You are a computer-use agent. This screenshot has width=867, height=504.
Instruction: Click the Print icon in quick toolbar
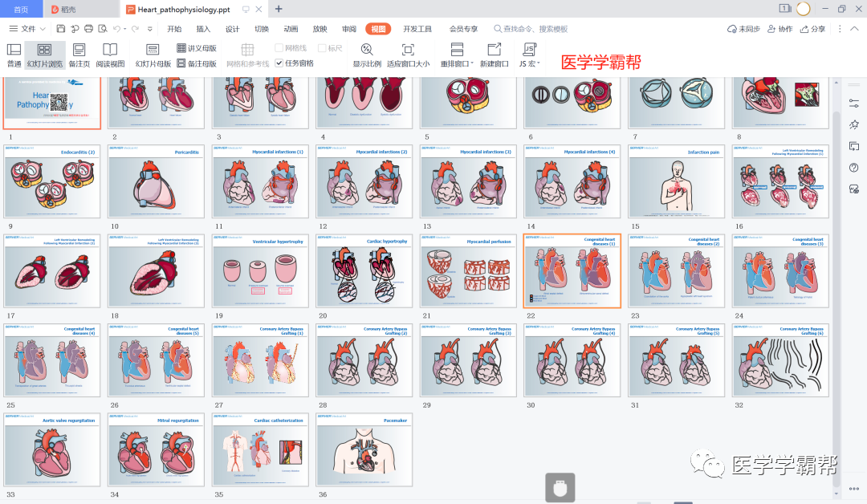click(x=88, y=29)
